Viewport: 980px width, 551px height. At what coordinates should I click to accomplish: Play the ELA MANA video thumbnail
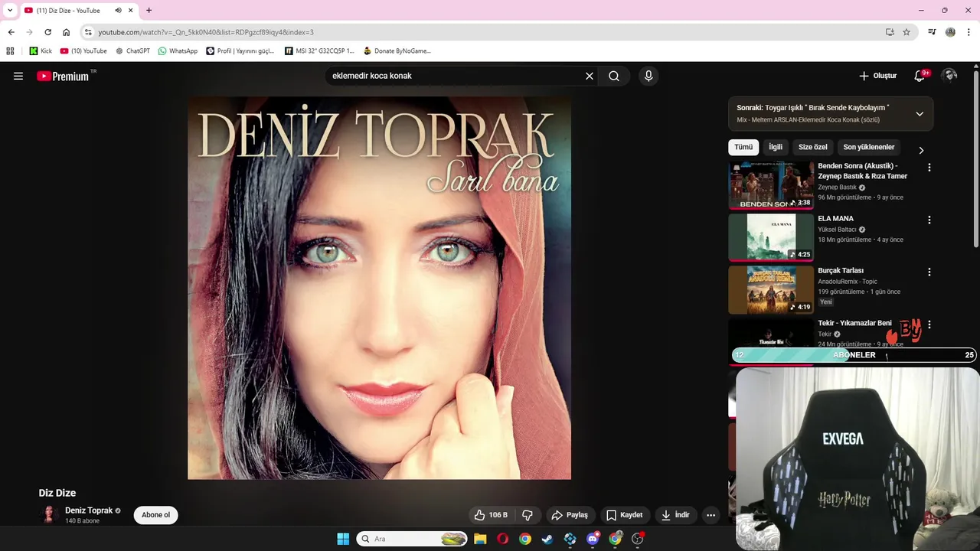tap(771, 237)
